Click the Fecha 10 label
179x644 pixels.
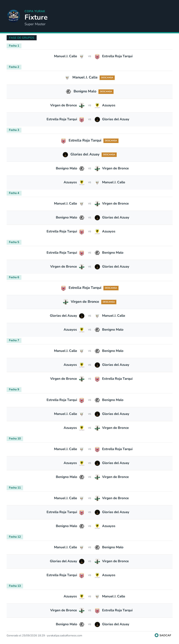click(x=15, y=438)
